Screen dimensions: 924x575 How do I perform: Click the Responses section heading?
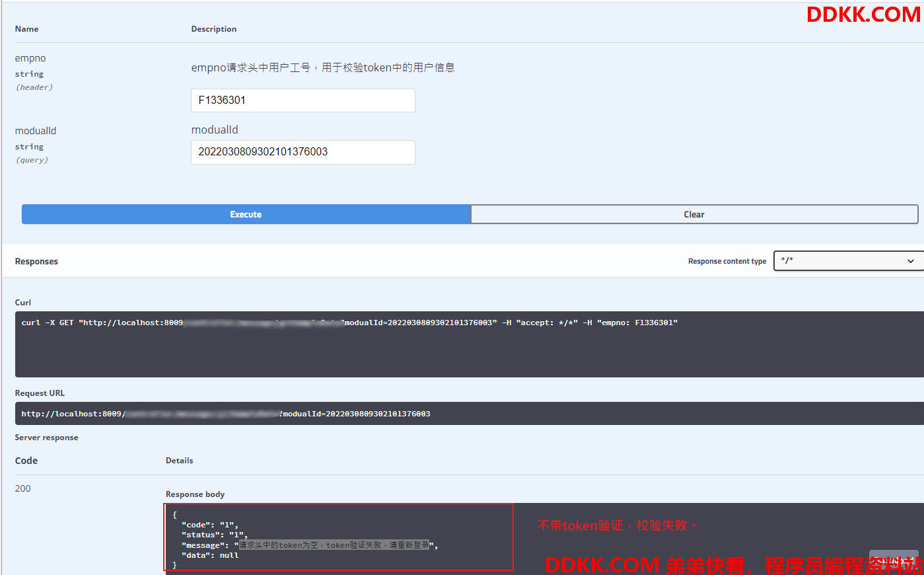click(x=36, y=262)
